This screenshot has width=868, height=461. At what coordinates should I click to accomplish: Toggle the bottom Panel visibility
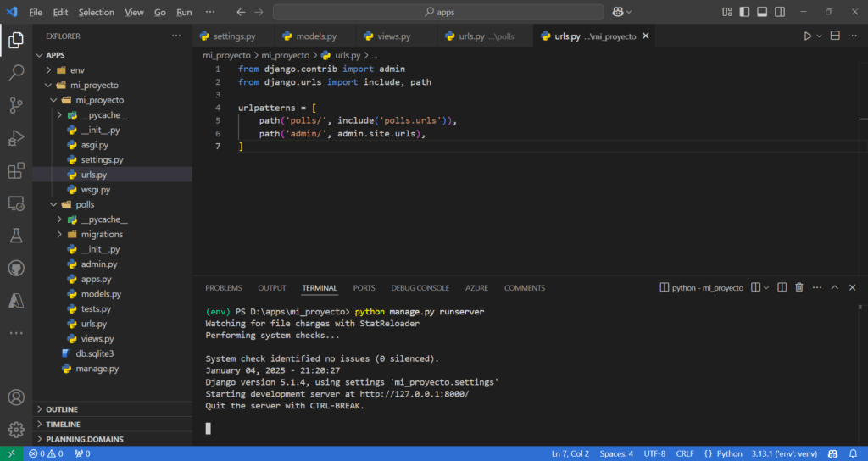click(762, 12)
